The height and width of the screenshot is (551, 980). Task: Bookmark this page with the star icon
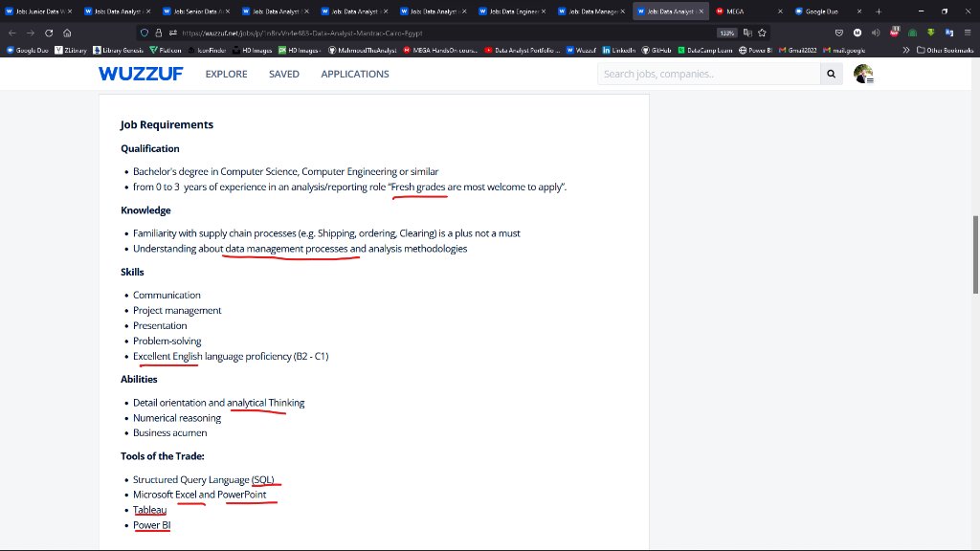click(x=762, y=33)
